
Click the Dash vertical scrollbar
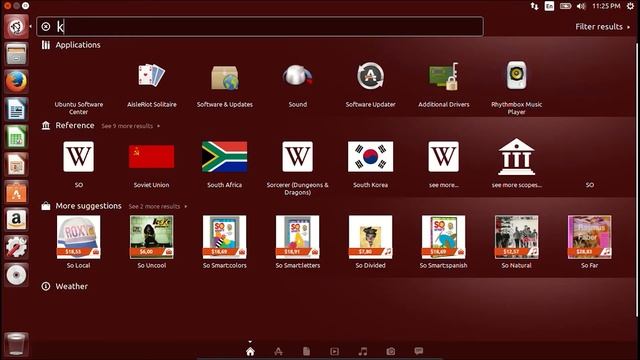pyautogui.click(x=637, y=179)
